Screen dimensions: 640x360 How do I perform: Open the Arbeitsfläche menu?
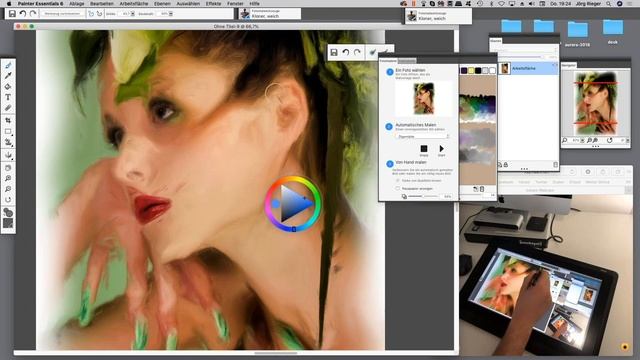[134, 3]
